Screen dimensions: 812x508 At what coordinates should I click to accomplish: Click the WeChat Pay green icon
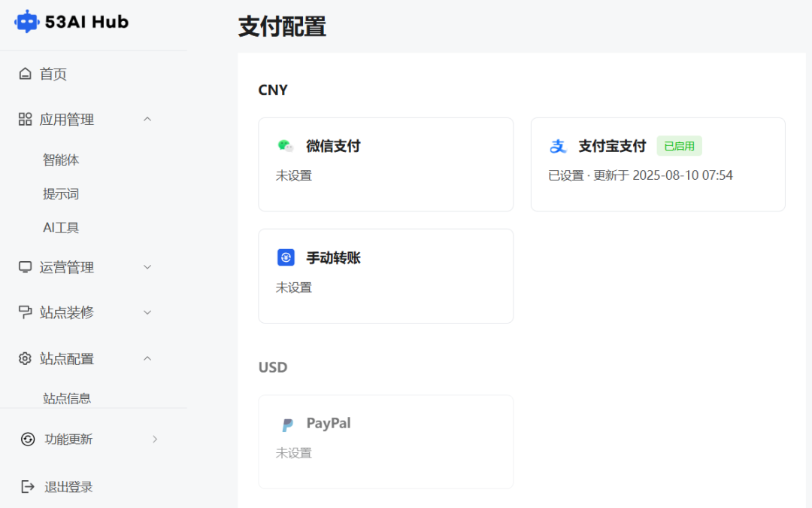(286, 145)
